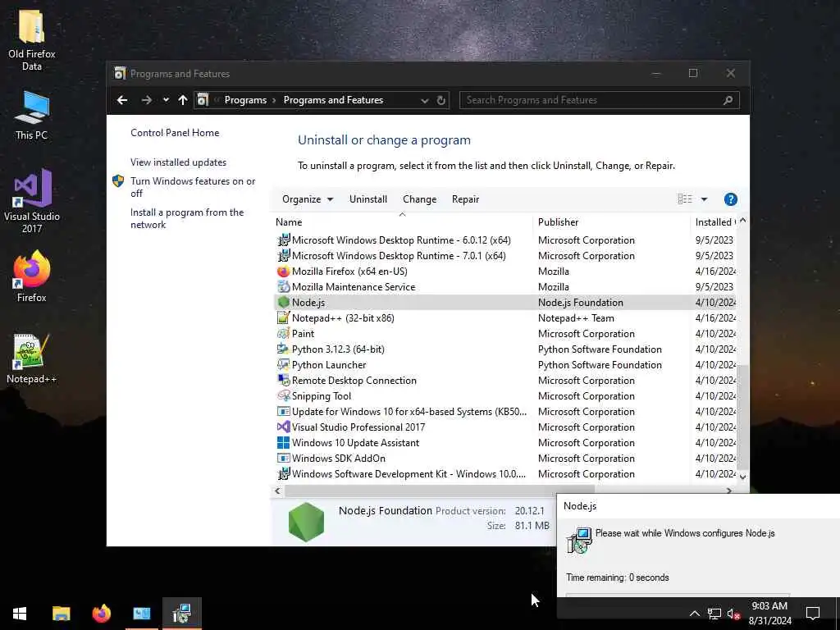
Task: Go back with the left arrow
Action: click(122, 100)
